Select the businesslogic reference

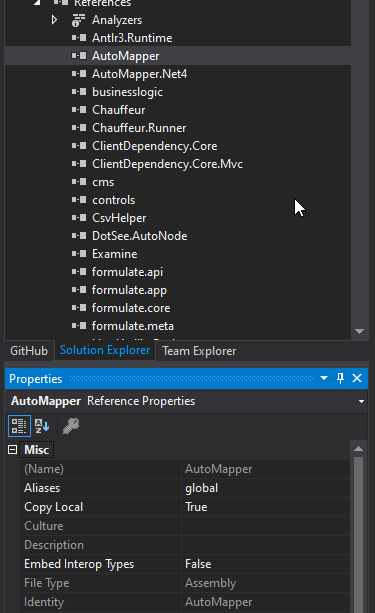pyautogui.click(x=127, y=92)
